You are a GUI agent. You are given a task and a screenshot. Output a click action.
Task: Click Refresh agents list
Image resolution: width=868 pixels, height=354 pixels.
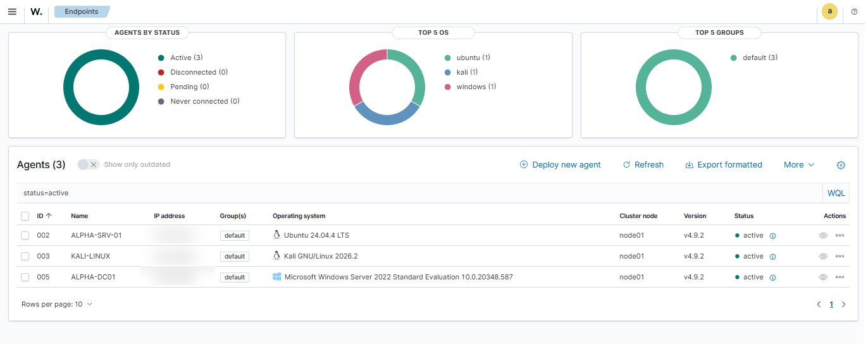(643, 164)
